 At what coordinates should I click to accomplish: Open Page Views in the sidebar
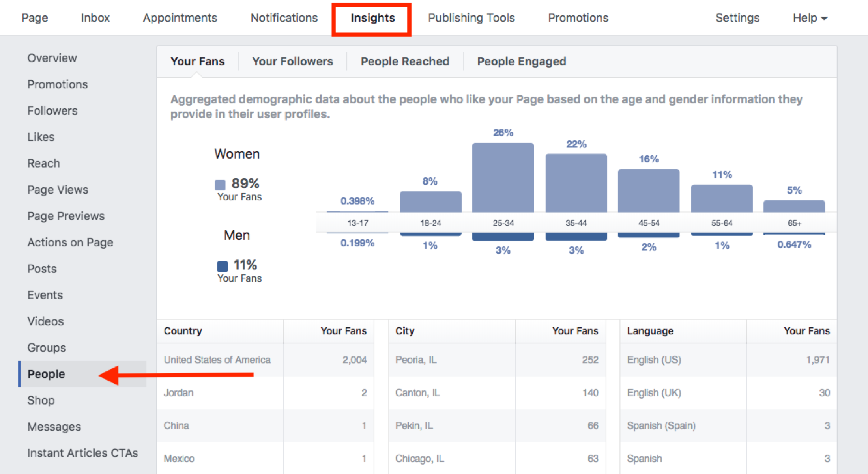[x=58, y=190]
